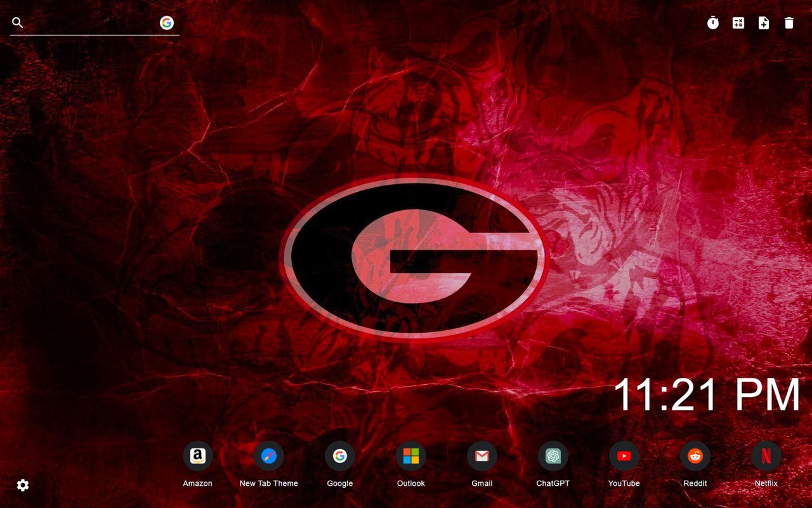Screen dimensions: 812x508
Task: Click the Google label under the shortcut
Action: pyautogui.click(x=340, y=483)
